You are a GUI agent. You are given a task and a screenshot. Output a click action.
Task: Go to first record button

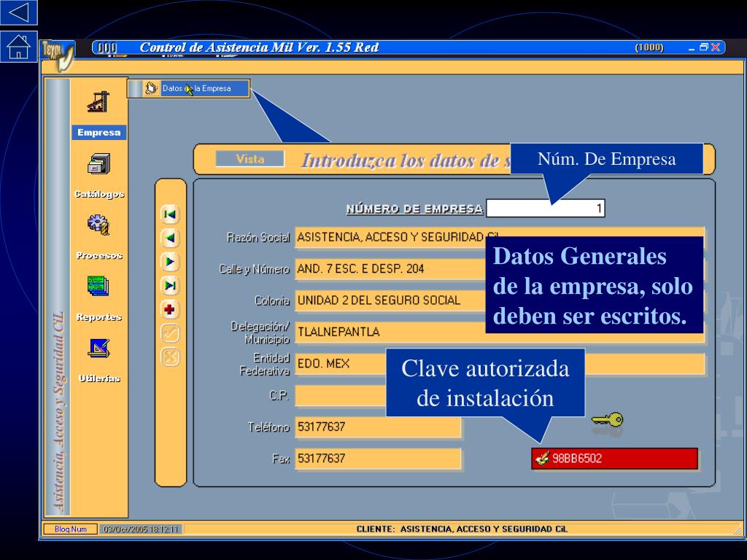tap(170, 214)
